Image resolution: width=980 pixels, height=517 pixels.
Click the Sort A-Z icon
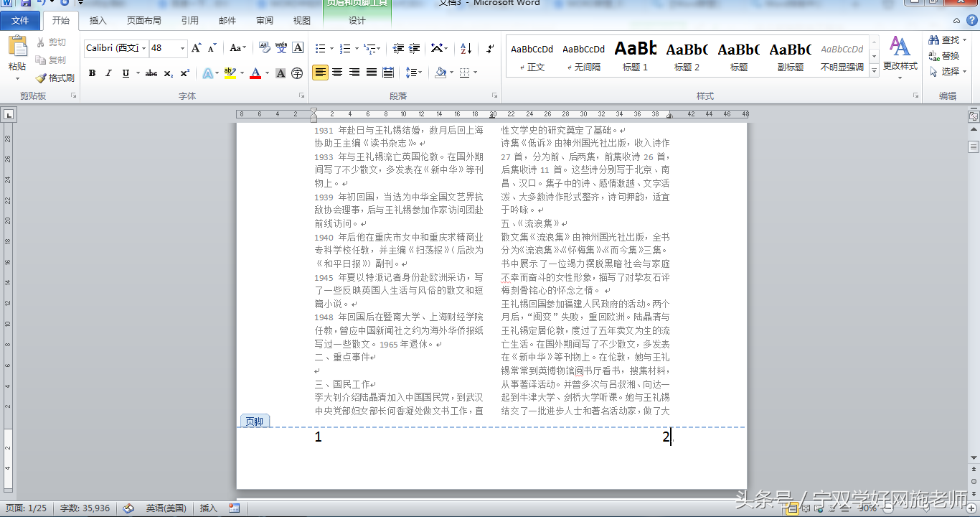click(x=466, y=49)
